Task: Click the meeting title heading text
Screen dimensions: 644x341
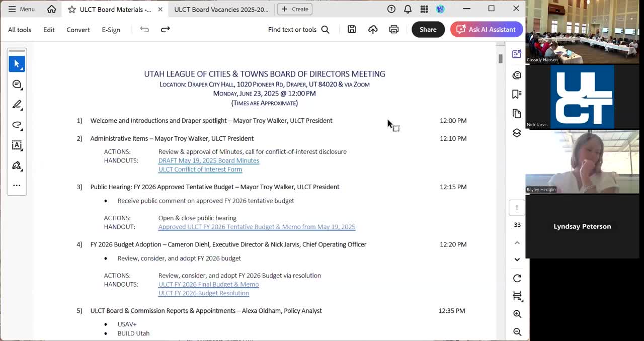Action: coord(265,74)
